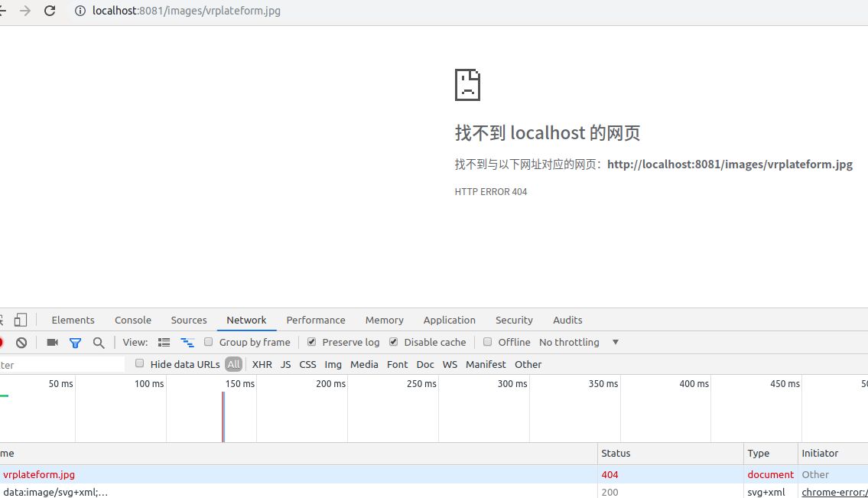
Task: Switch to the Performance tab
Action: tap(316, 320)
